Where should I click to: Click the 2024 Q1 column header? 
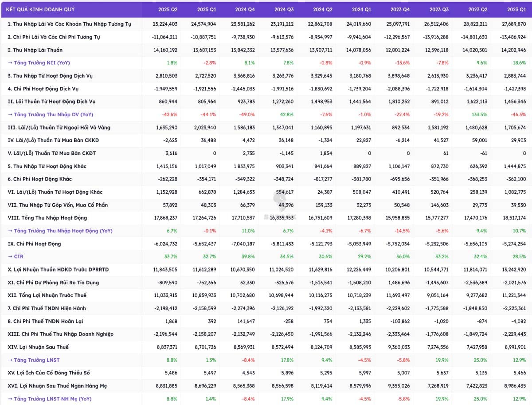click(x=361, y=9)
